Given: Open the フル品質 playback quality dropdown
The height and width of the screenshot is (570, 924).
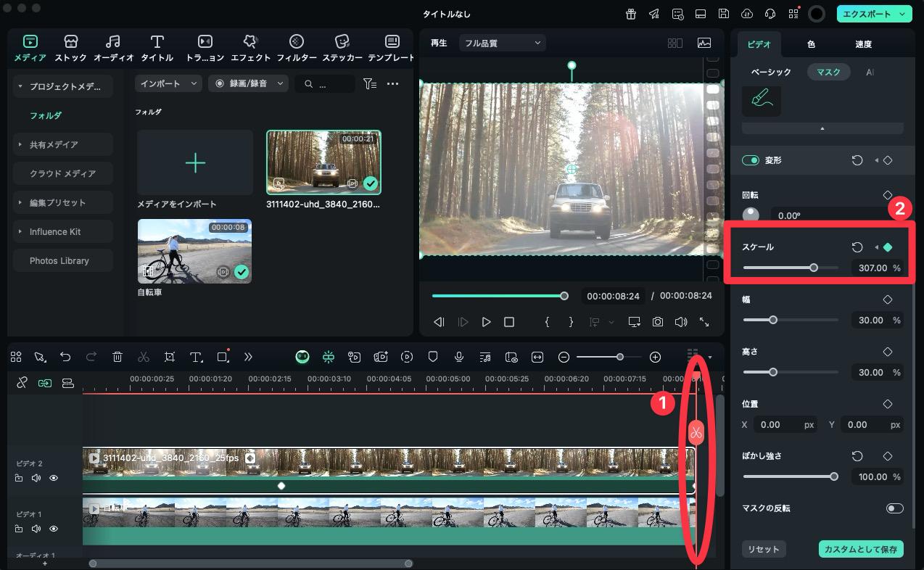Looking at the screenshot, I should tap(502, 43).
